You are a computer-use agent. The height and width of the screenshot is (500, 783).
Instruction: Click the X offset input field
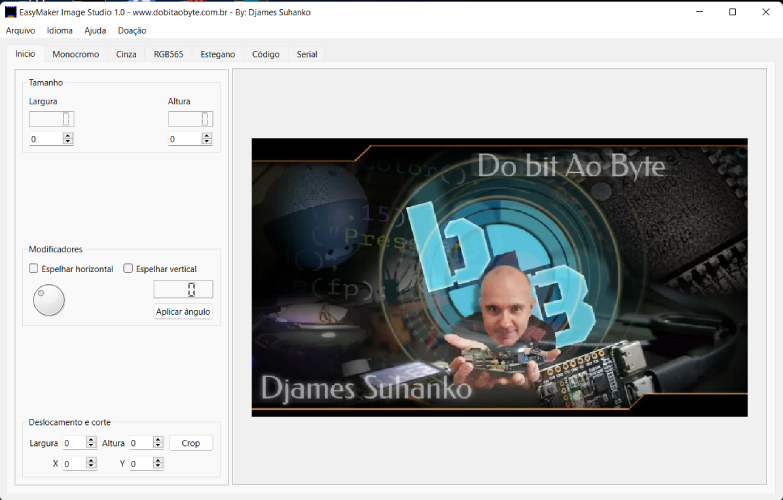pyautogui.click(x=74, y=464)
